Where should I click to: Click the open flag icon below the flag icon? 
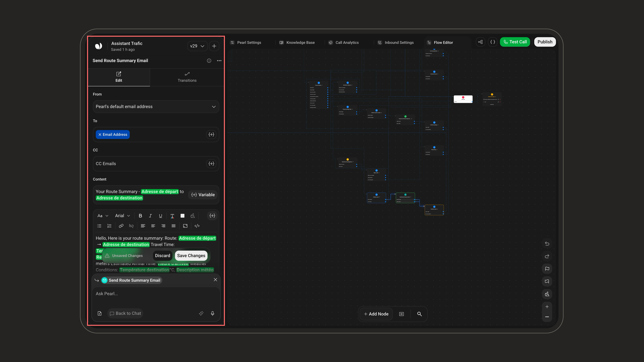[547, 282]
